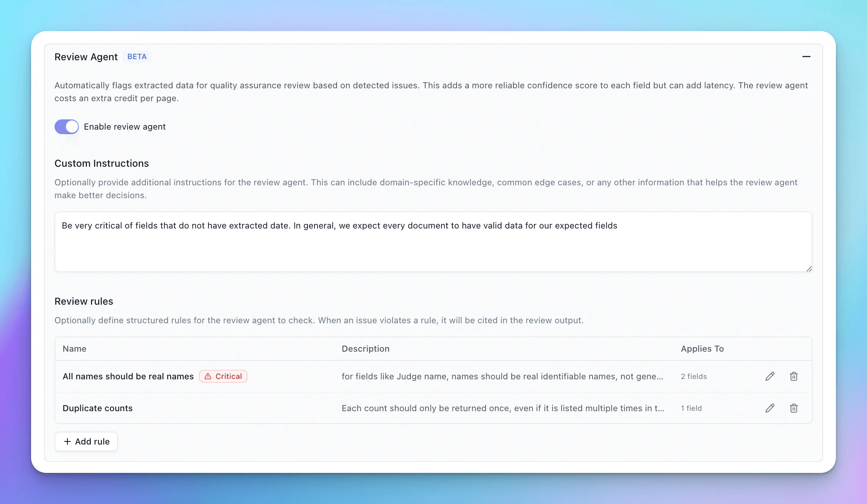Edit the All names should be real names rule

click(x=770, y=376)
